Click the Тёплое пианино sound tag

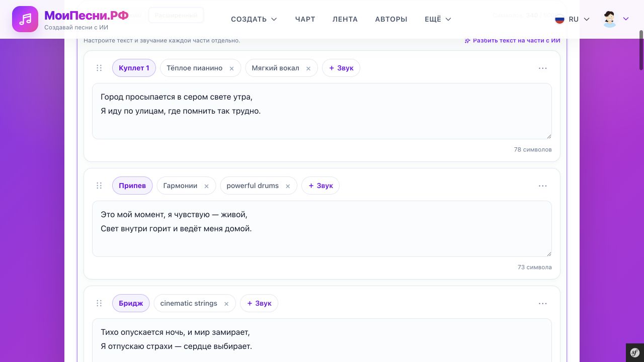(194, 68)
